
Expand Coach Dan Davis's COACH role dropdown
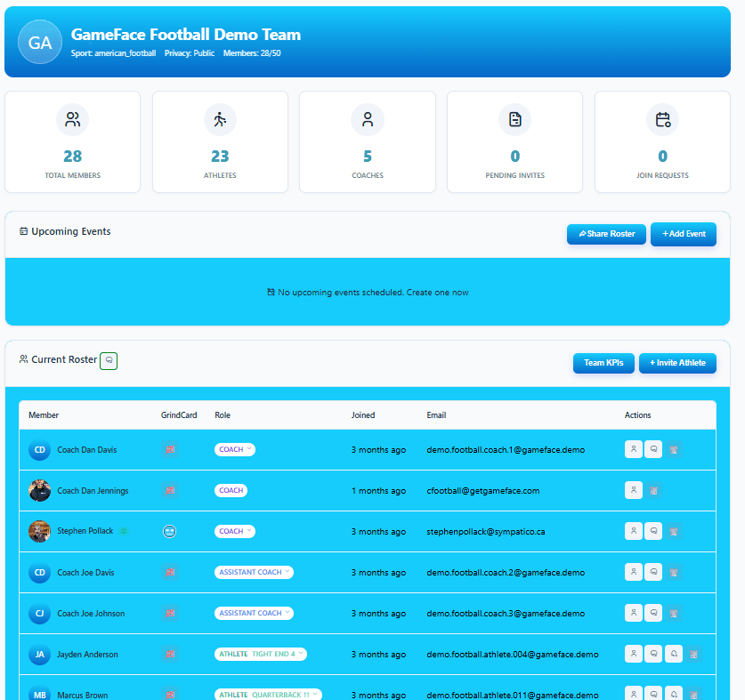tap(234, 449)
